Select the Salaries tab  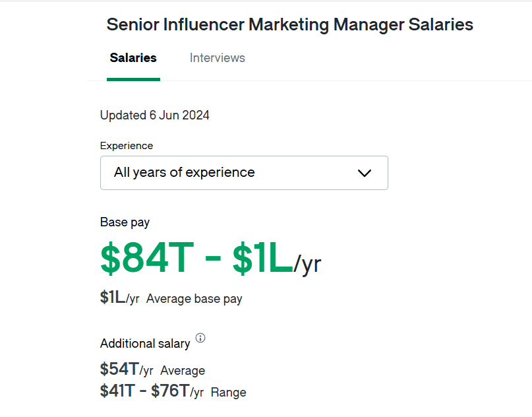click(x=133, y=58)
